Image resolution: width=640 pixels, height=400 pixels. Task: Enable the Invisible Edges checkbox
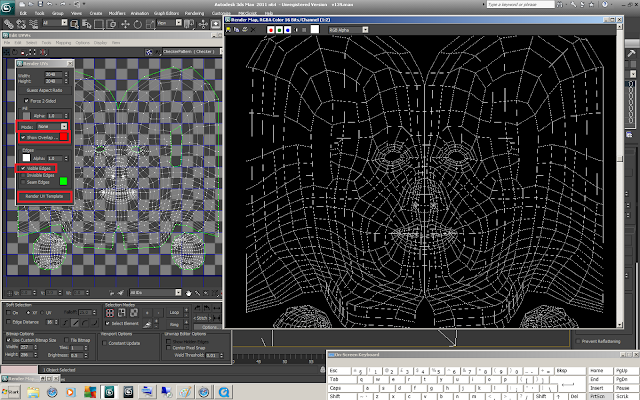point(23,175)
